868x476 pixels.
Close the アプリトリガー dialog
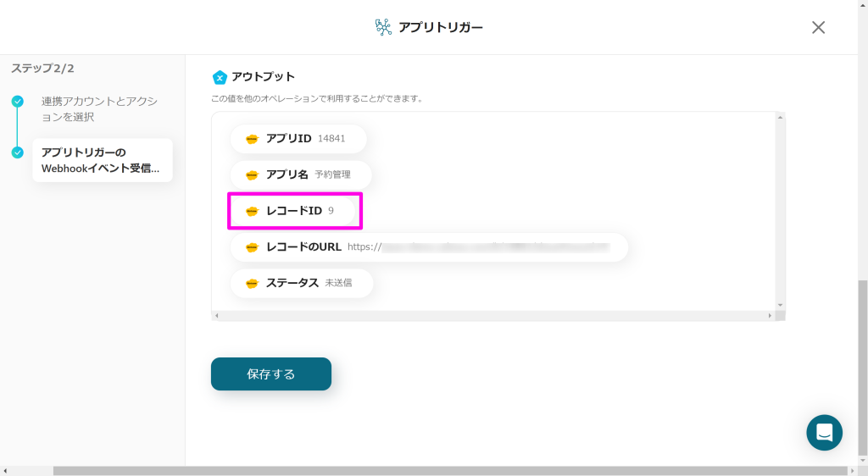tap(818, 27)
